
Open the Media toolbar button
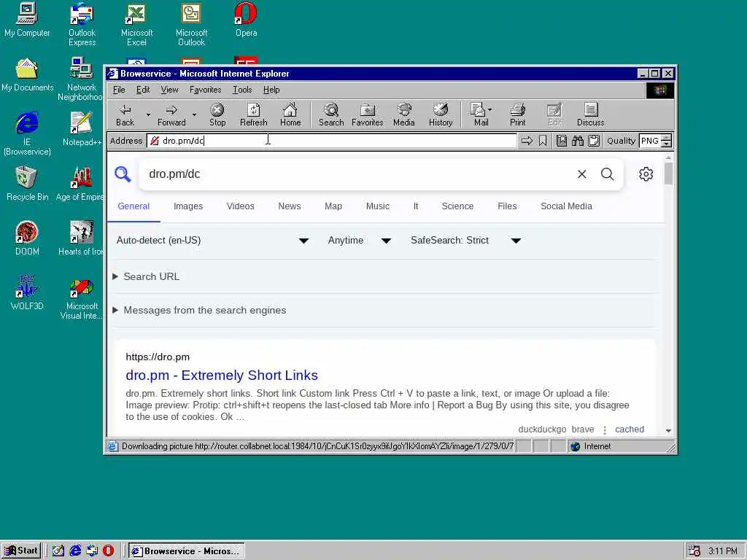[404, 114]
